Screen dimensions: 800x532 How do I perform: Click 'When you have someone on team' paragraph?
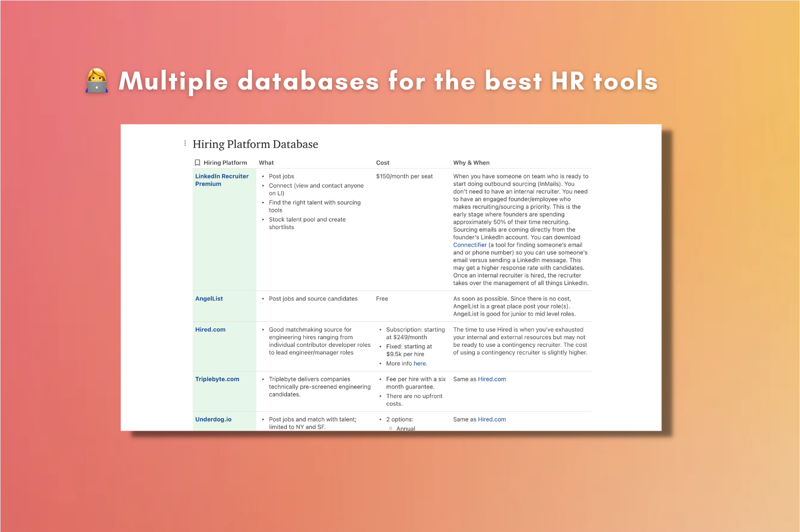(x=521, y=230)
